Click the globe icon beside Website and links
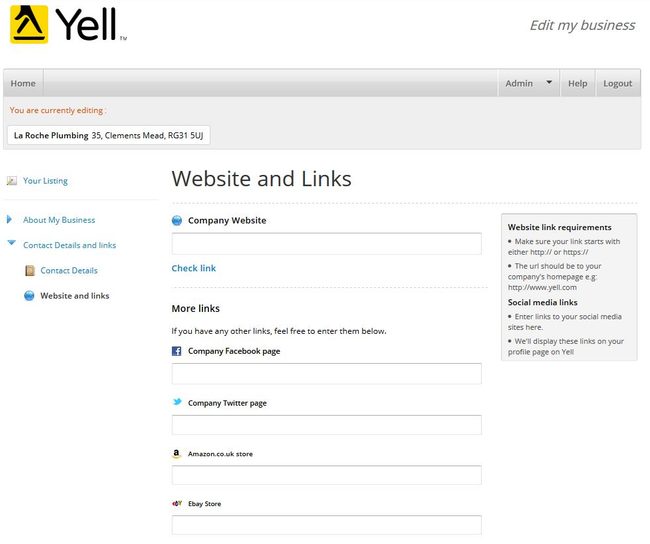The image size is (650, 544). click(29, 296)
